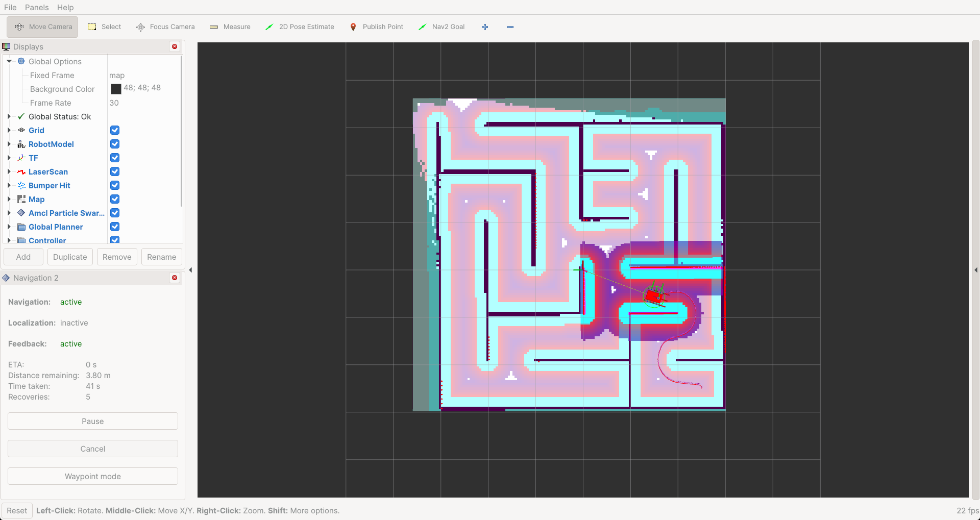Uncheck the Amcl Particle Swarm display
This screenshot has width=980, height=520.
click(114, 213)
